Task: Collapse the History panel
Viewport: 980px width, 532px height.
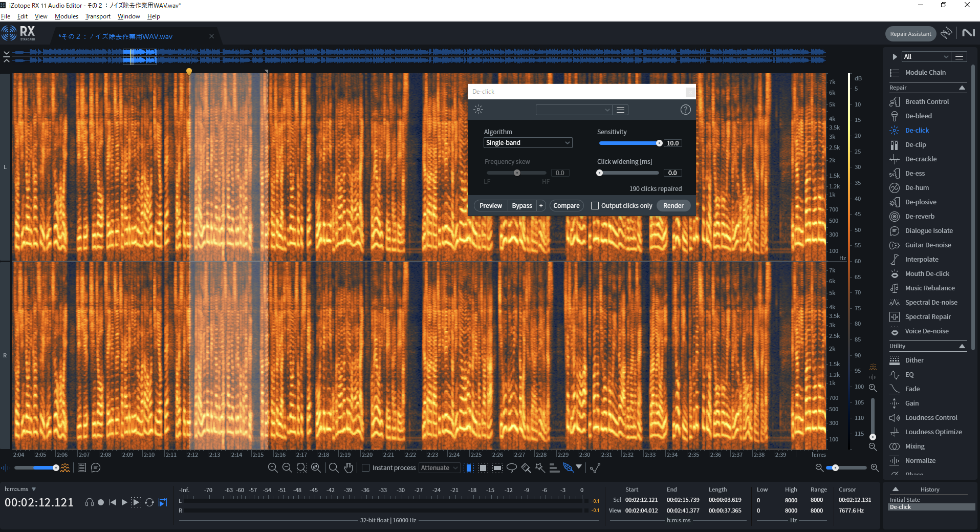Action: 895,489
